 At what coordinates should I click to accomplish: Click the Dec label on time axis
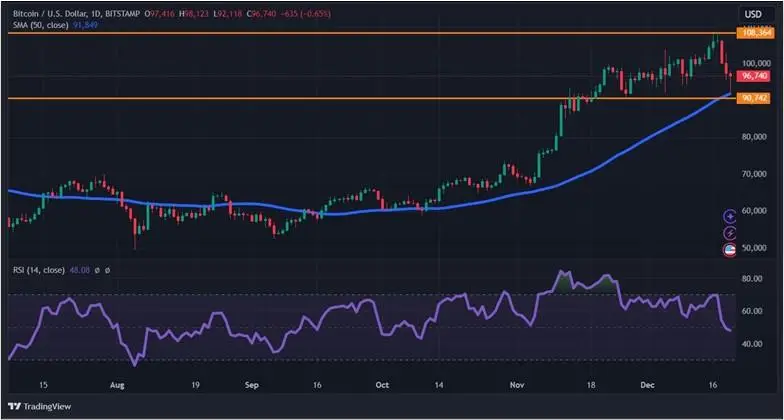650,383
